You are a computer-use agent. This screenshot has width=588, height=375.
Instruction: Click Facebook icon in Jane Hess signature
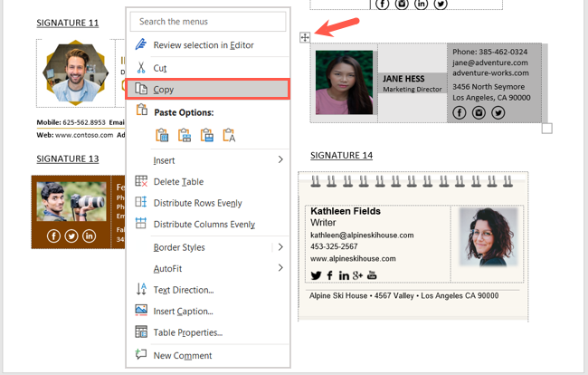[459, 112]
